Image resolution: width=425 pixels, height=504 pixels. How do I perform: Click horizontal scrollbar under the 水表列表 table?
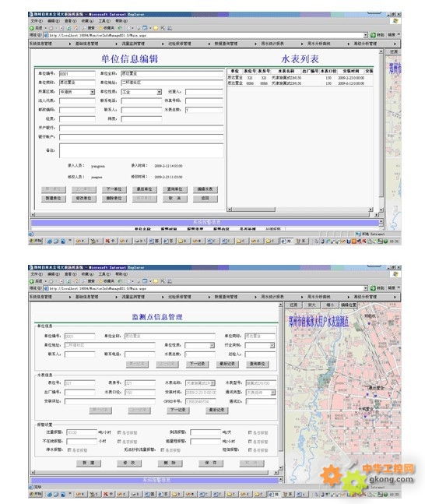(x=300, y=210)
